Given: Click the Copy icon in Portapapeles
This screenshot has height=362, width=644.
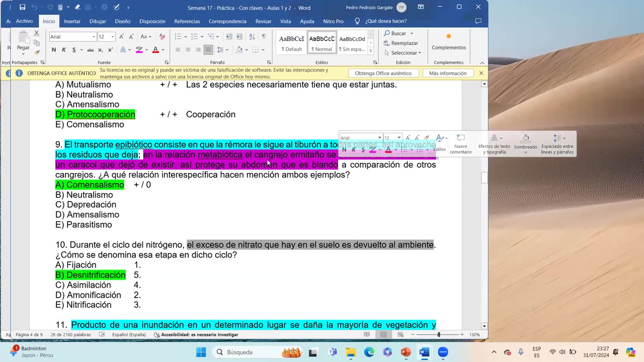Looking at the screenshot, I should (37, 43).
